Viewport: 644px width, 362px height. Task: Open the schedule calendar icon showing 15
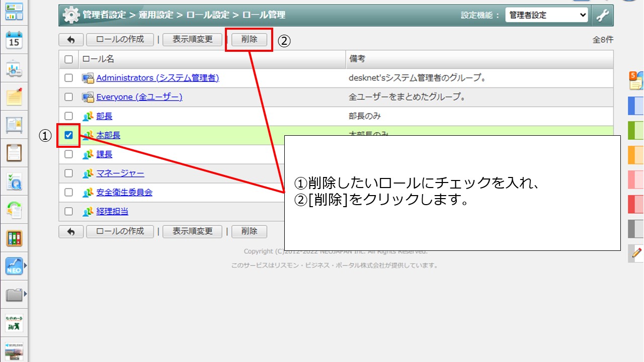pos(14,40)
